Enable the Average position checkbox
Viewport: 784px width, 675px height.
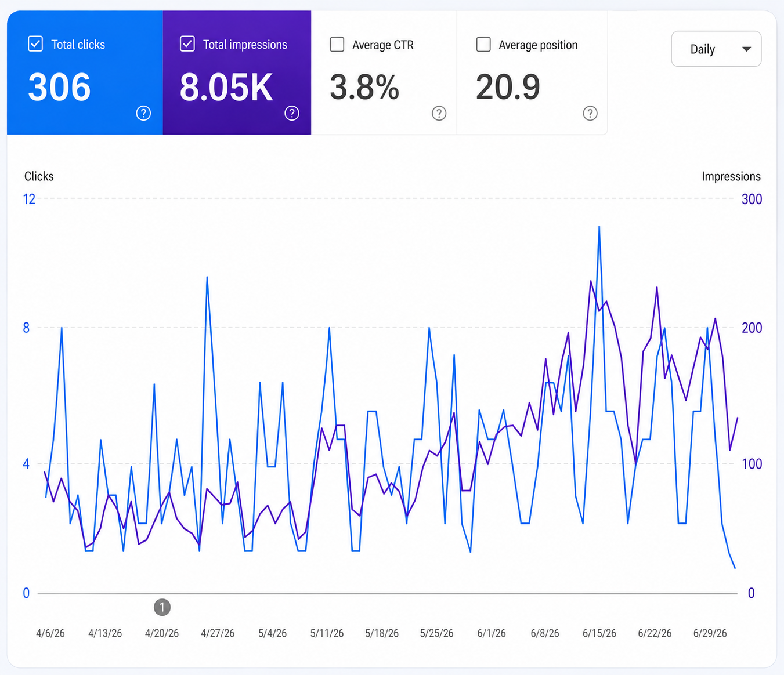(x=483, y=45)
